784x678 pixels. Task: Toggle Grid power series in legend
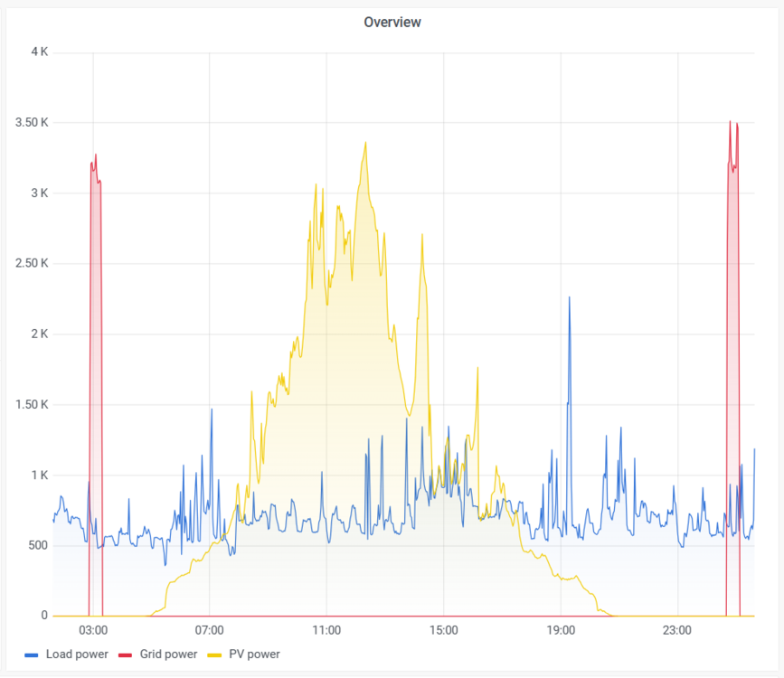click(168, 654)
